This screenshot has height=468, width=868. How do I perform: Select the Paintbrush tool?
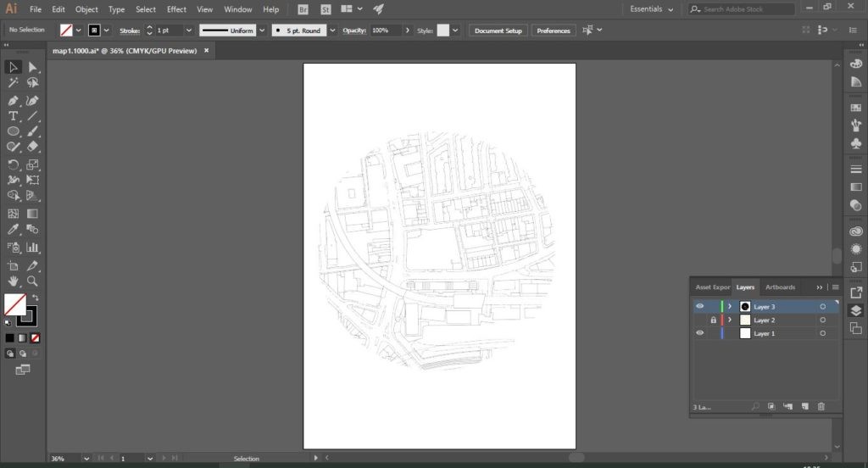[33, 131]
